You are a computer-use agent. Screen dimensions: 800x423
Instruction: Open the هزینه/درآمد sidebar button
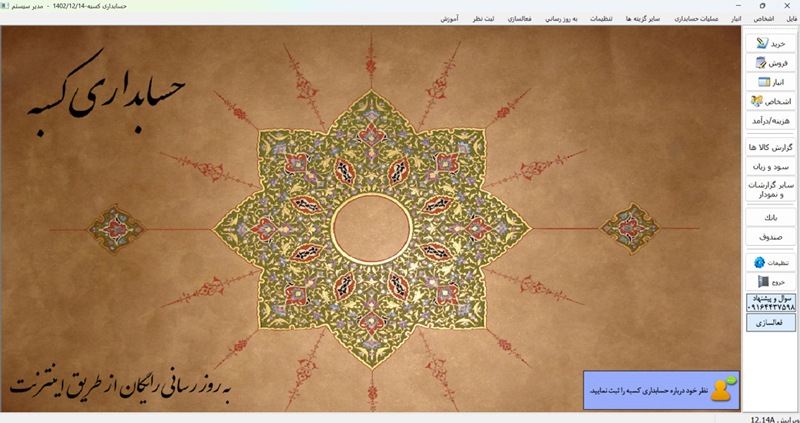click(770, 120)
